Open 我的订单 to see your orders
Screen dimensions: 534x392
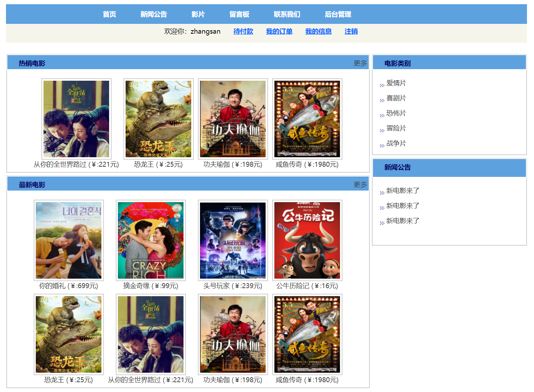tap(280, 31)
